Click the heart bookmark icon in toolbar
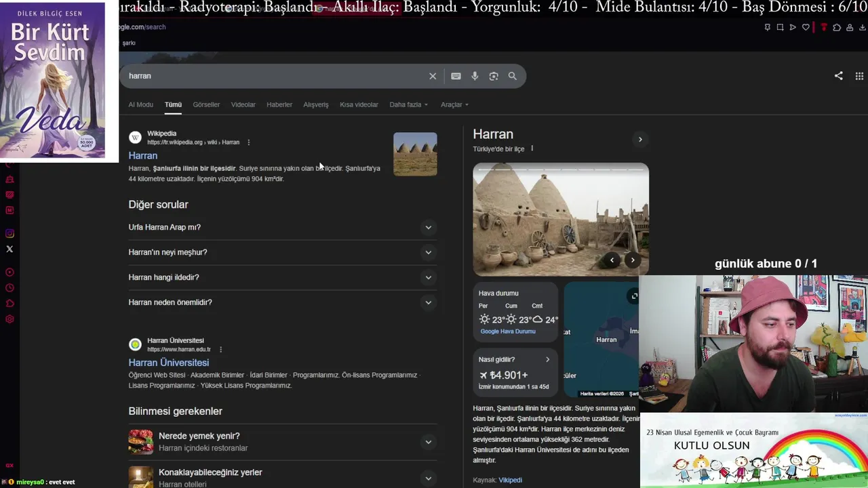 [806, 27]
